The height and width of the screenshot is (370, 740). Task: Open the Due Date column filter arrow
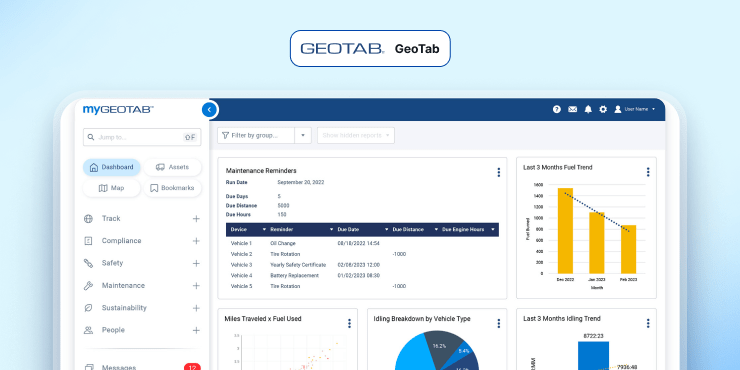(387, 230)
